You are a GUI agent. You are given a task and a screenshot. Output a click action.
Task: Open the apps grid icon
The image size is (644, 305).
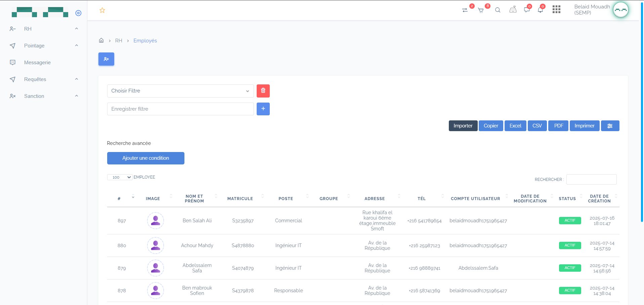point(556,9)
